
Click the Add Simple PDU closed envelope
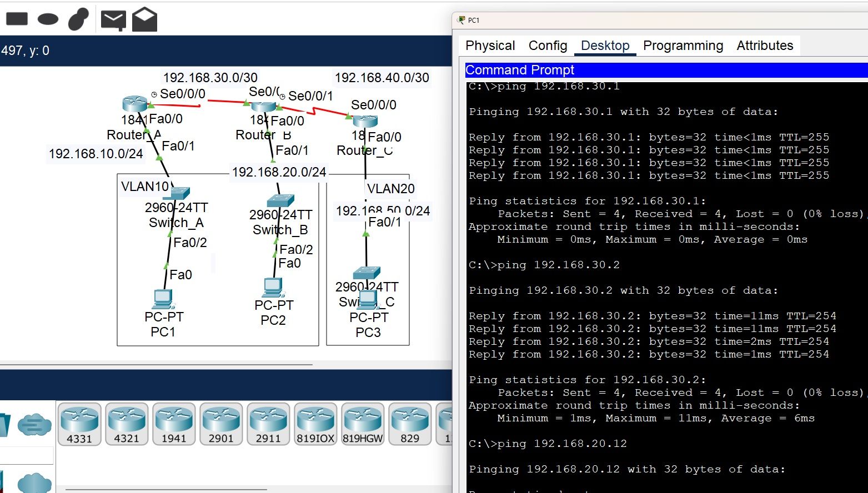click(x=113, y=20)
